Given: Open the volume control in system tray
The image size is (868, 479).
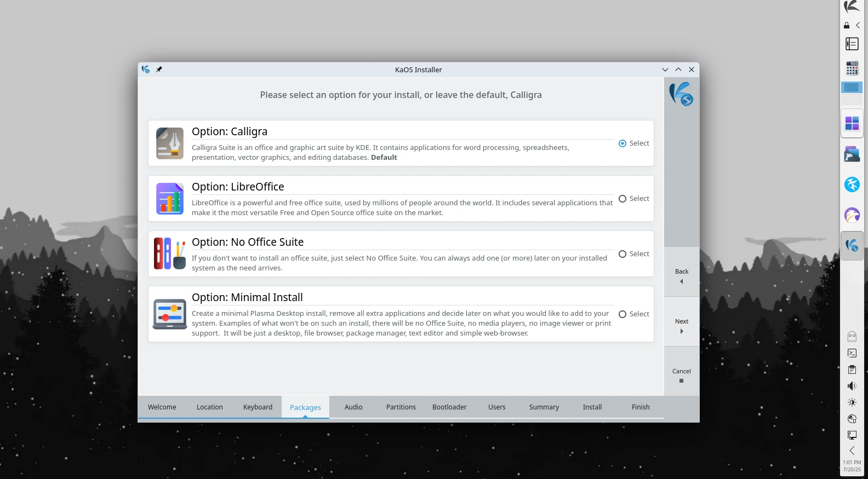Looking at the screenshot, I should [852, 386].
